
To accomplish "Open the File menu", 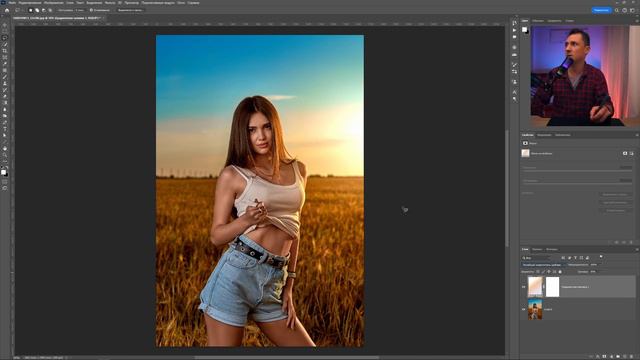I will [12, 3].
